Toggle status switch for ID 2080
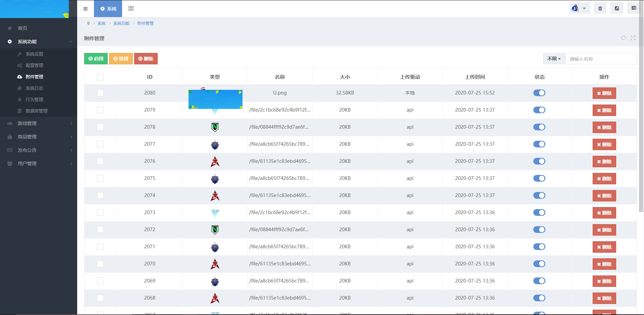644x315 pixels. click(539, 93)
